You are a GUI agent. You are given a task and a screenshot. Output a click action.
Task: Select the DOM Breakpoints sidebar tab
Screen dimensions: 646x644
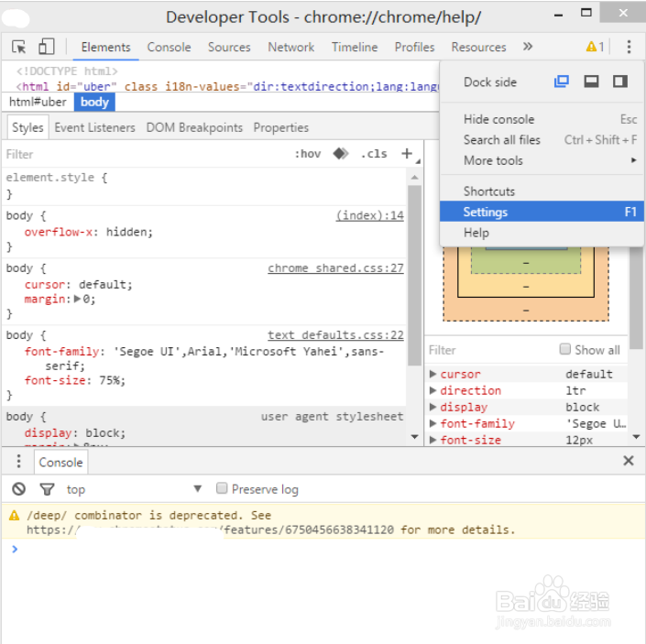click(x=194, y=127)
